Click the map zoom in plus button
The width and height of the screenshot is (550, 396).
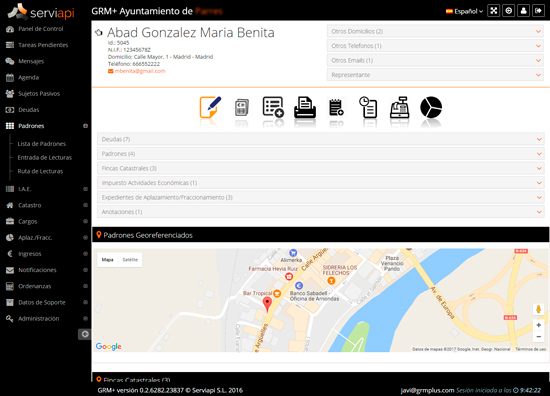coord(538,325)
